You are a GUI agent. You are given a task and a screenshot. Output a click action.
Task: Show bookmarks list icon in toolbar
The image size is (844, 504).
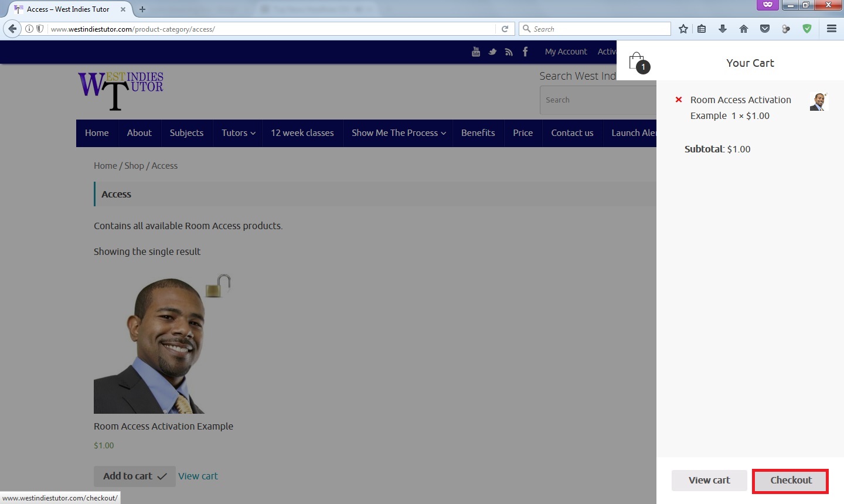click(702, 29)
